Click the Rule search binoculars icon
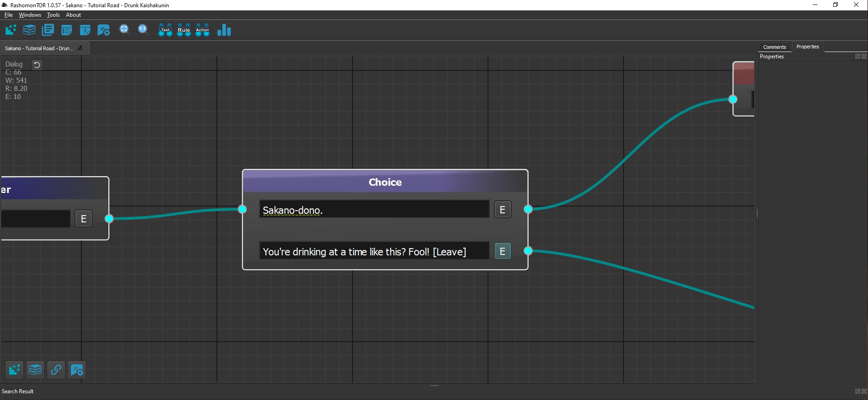The height and width of the screenshot is (400, 868). pyautogui.click(x=184, y=30)
